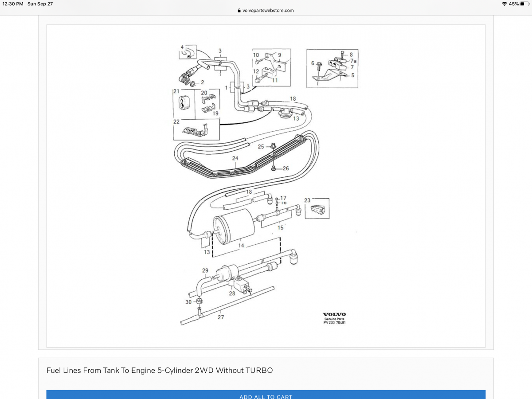
Task: Click the Fuel Lines From Tank heading
Action: click(x=160, y=370)
